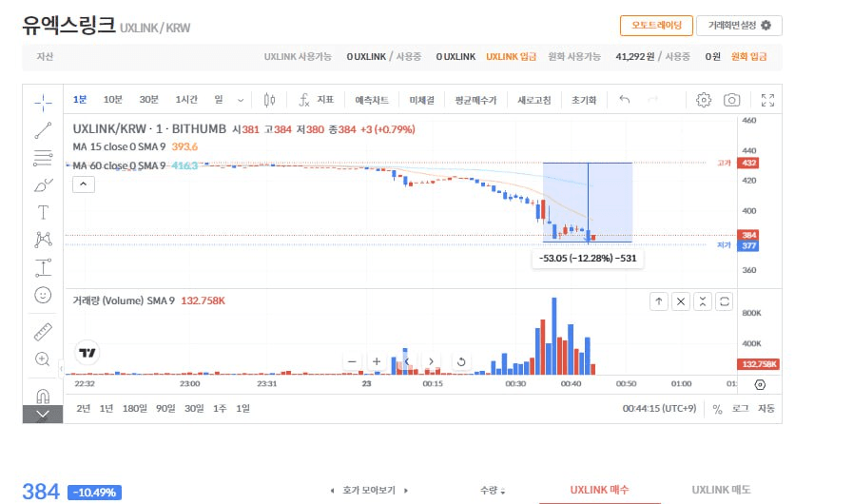Collapse the volume pane
This screenshot has height=504, width=853.
point(703,301)
